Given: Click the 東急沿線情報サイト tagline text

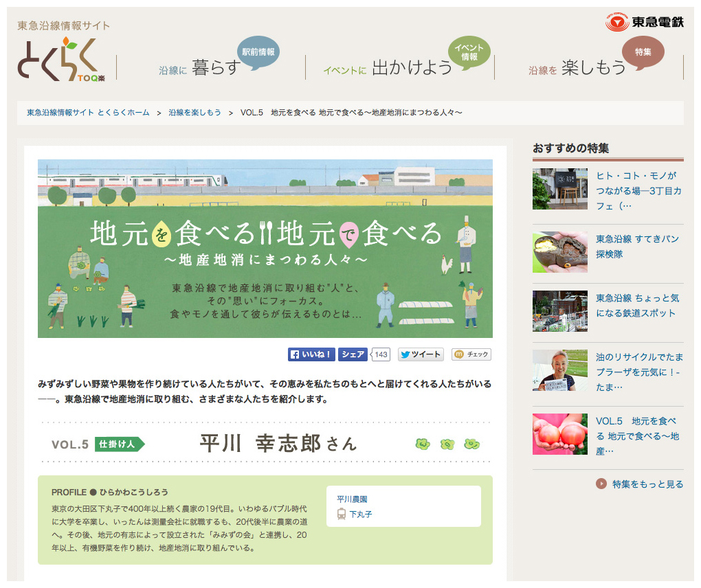Looking at the screenshot, I should pyautogui.click(x=63, y=25).
